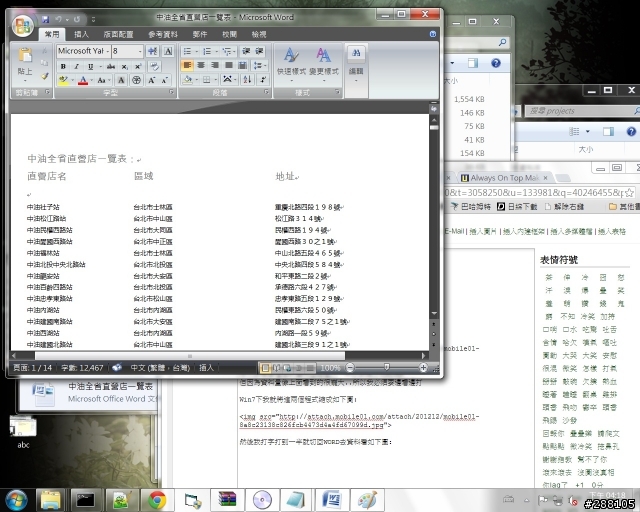This screenshot has width=640, height=512.
Task: Open the Shading paint bucket dropdown arrow
Action: click(196, 80)
